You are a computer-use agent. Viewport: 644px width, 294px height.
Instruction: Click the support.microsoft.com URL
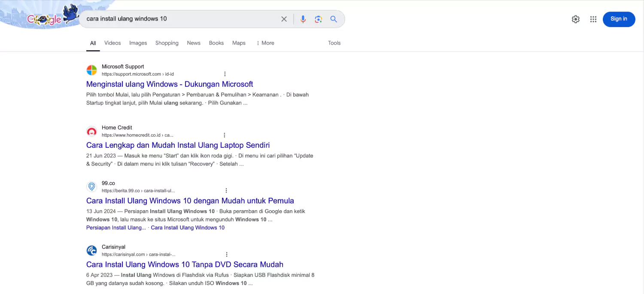[138, 74]
